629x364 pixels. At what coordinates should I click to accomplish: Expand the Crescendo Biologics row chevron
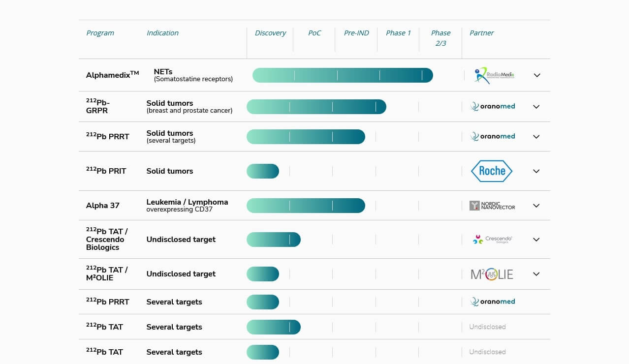(x=536, y=240)
